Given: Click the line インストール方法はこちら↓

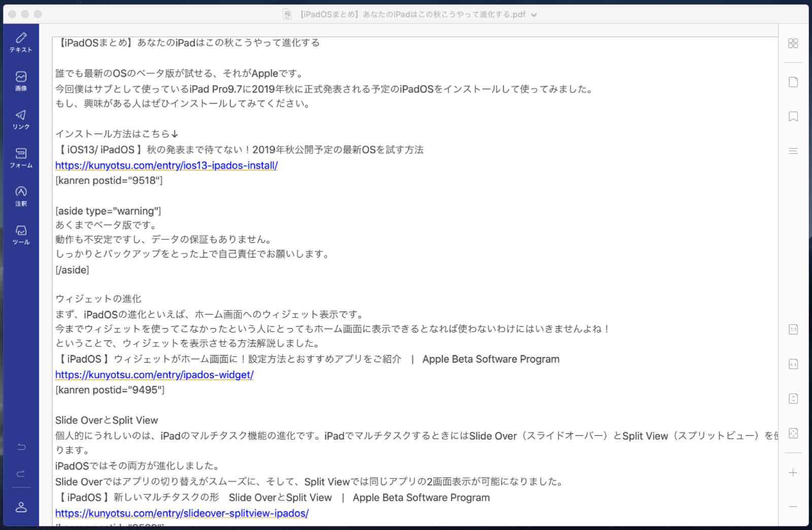Looking at the screenshot, I should (117, 134).
